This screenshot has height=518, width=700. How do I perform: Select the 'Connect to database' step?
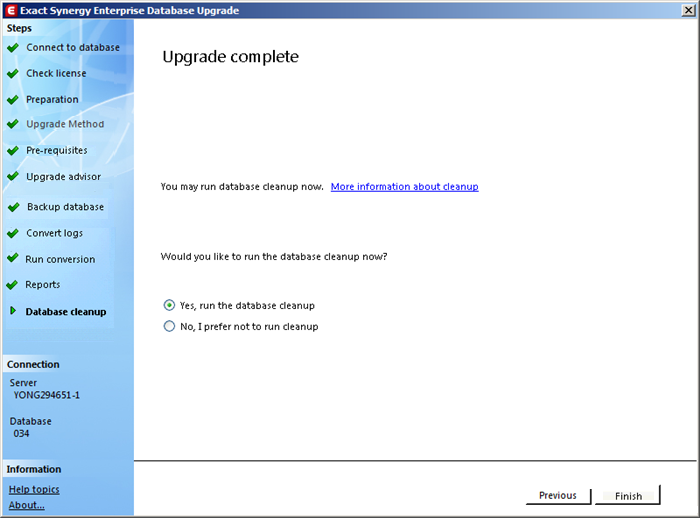click(x=73, y=47)
